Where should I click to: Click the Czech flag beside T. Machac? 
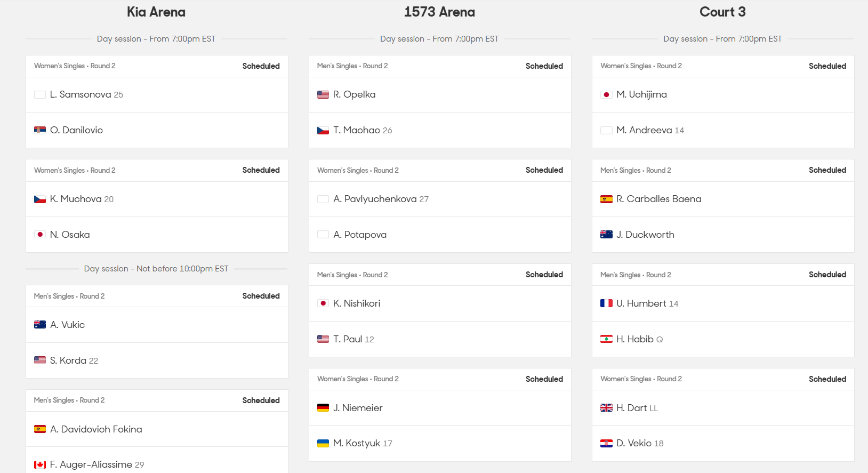pos(323,130)
